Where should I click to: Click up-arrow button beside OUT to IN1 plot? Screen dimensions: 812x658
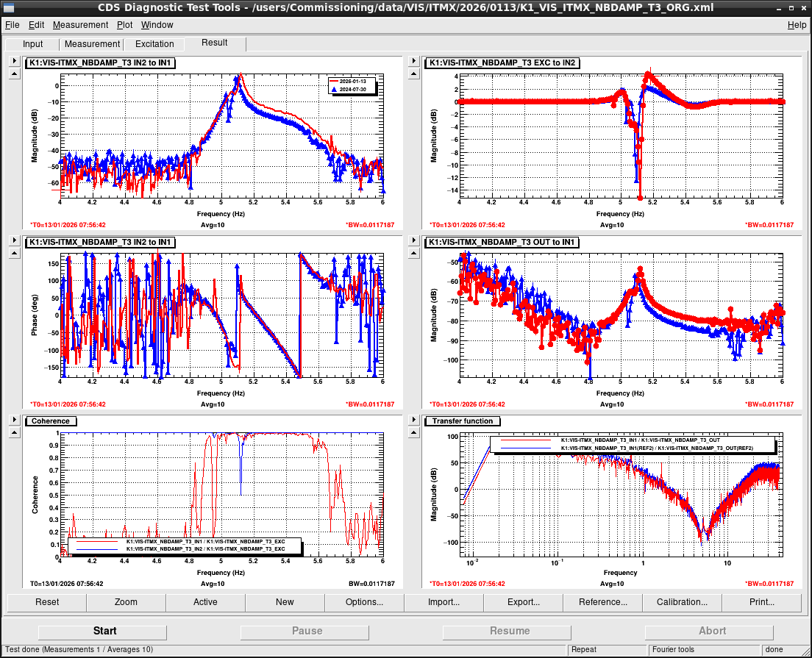[x=413, y=253]
